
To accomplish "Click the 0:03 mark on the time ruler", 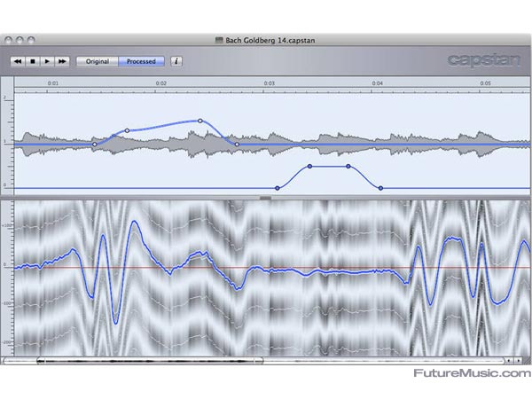I will 270,83.
